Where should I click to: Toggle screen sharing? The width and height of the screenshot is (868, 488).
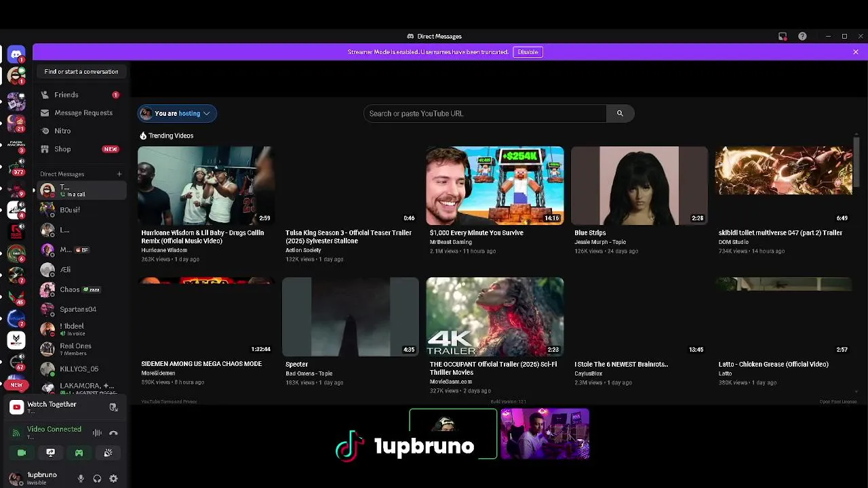50,453
